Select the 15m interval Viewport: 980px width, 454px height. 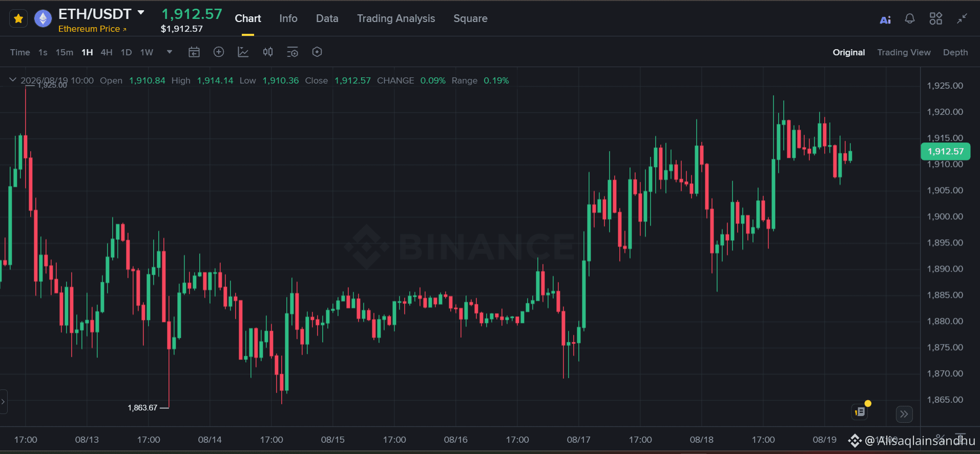tap(65, 52)
